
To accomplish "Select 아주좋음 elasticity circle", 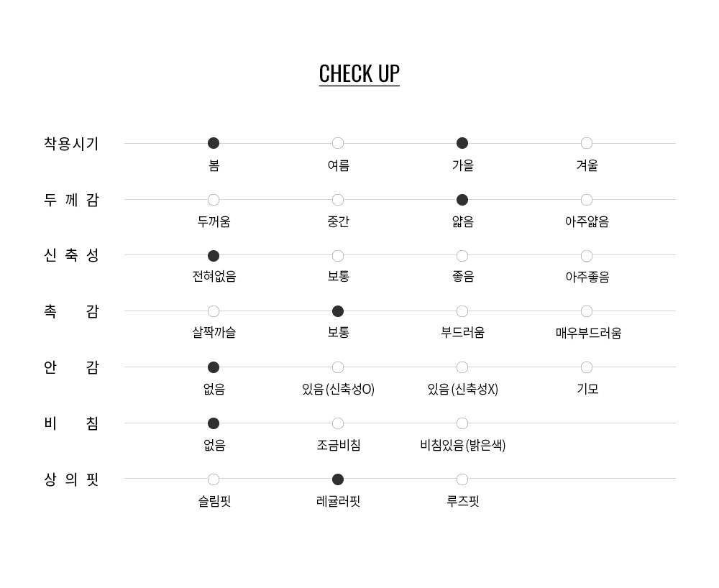I will (587, 256).
